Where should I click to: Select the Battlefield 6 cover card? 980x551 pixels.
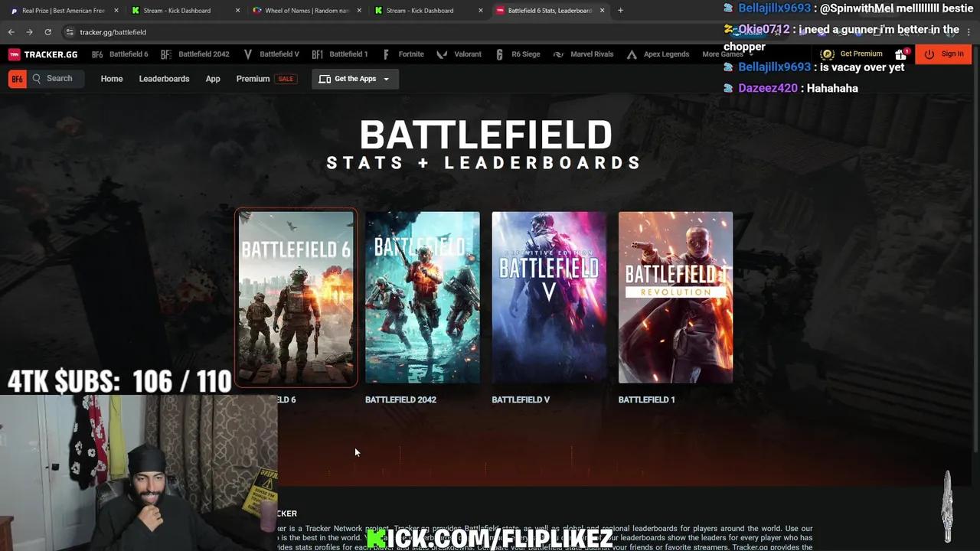coord(296,297)
